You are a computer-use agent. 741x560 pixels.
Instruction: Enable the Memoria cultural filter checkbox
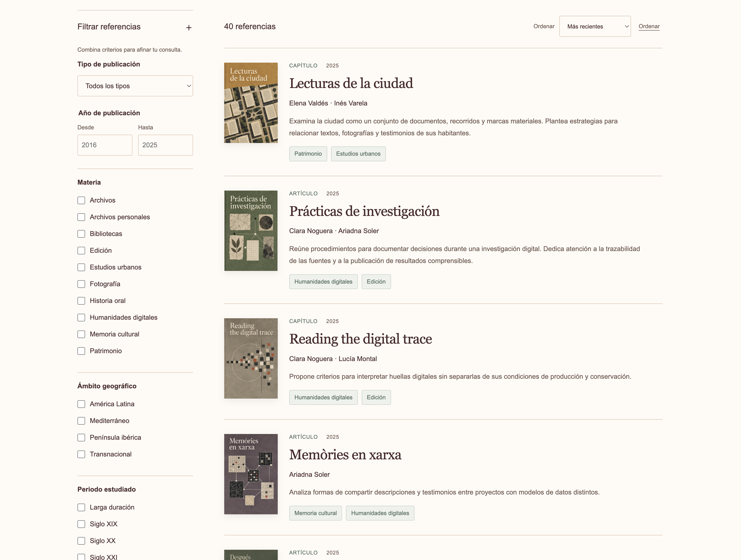pos(81,335)
